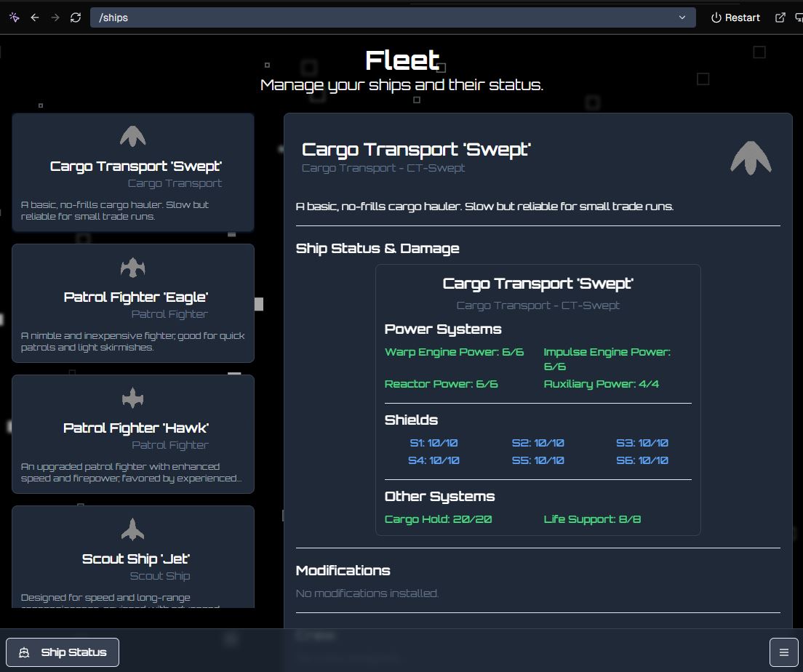803x672 pixels.
Task: Click the /ships address path field
Action: 385,17
